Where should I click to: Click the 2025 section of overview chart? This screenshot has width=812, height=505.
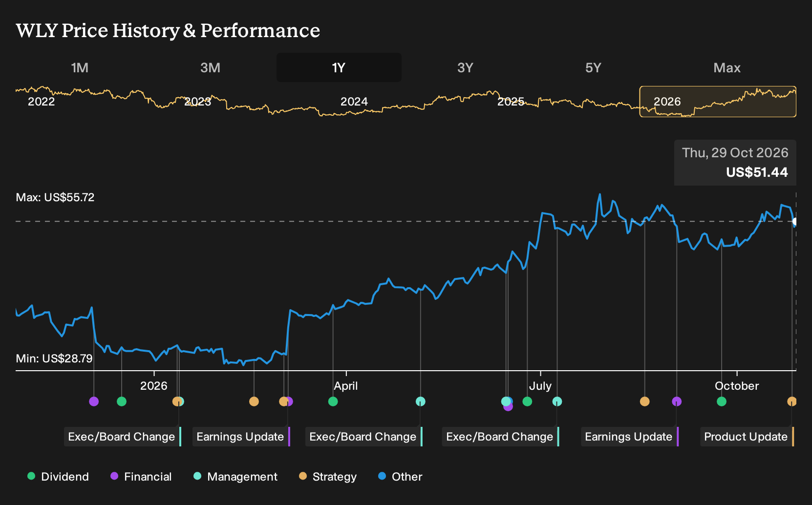pos(511,102)
